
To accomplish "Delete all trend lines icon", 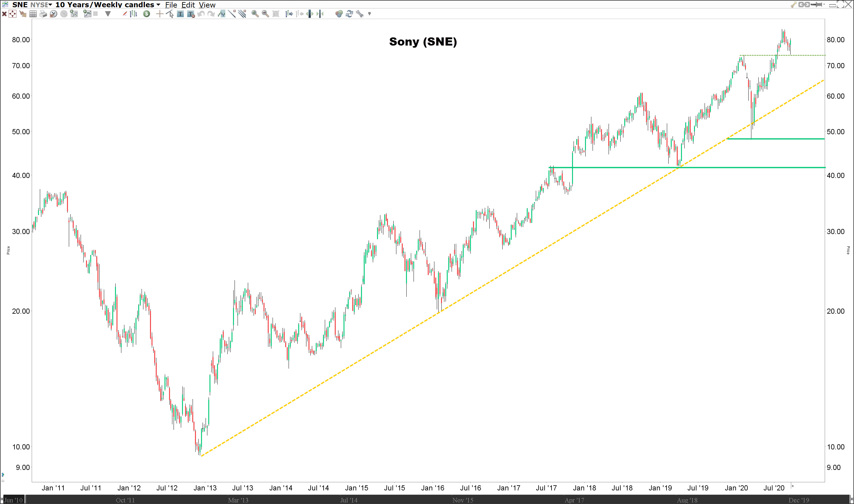I will coord(242,14).
